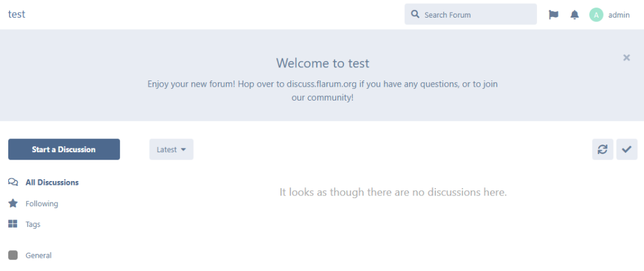Select All Discussions in the sidebar
The height and width of the screenshot is (271, 644).
click(x=52, y=182)
